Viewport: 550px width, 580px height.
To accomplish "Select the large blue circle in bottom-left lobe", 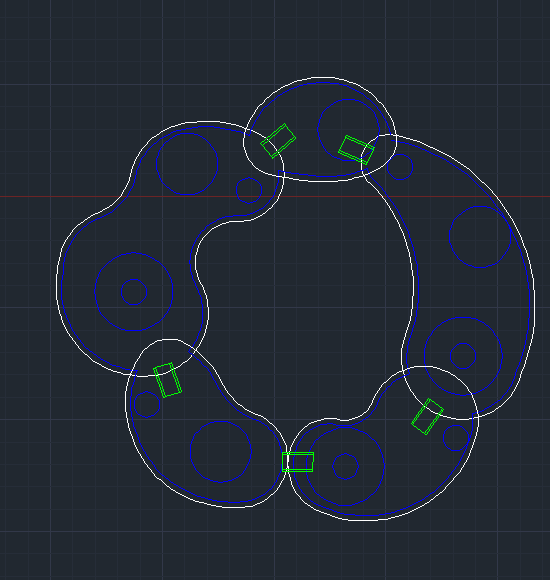I will point(221,452).
